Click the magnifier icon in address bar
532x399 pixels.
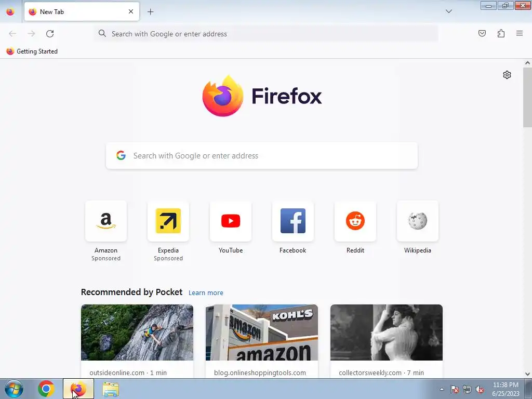pos(102,33)
